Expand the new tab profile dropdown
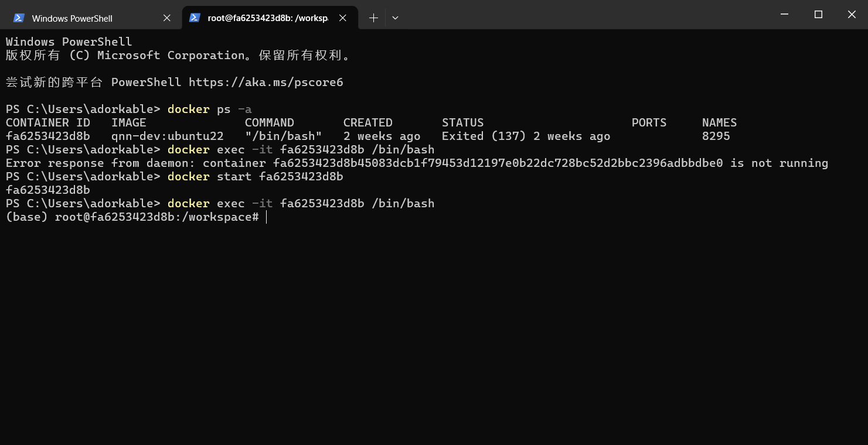This screenshot has width=868, height=445. [x=395, y=18]
